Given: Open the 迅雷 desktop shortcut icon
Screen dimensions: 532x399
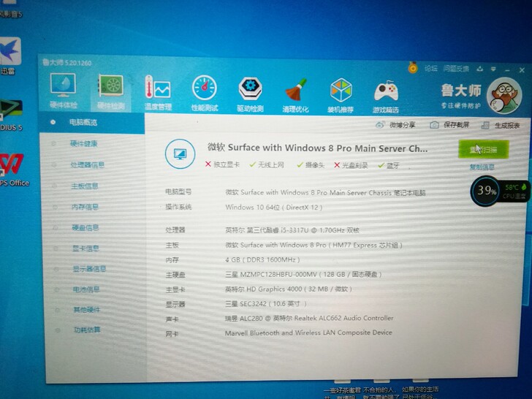Looking at the screenshot, I should pyautogui.click(x=10, y=56).
